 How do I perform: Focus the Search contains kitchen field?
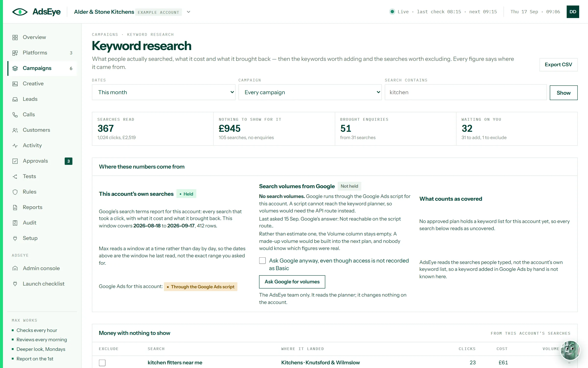[x=465, y=92]
